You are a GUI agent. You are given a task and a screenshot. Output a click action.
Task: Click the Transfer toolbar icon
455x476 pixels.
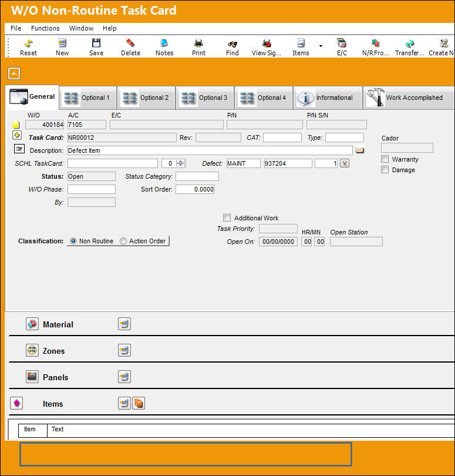410,47
